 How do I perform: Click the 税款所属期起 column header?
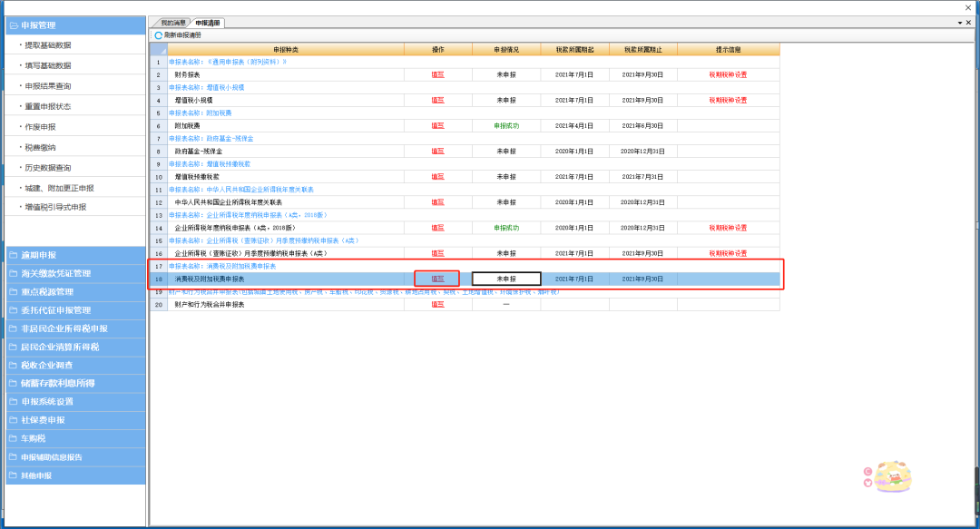point(574,49)
